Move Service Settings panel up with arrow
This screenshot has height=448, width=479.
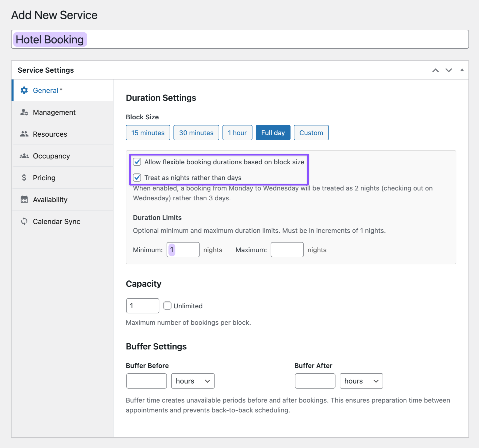coord(435,70)
